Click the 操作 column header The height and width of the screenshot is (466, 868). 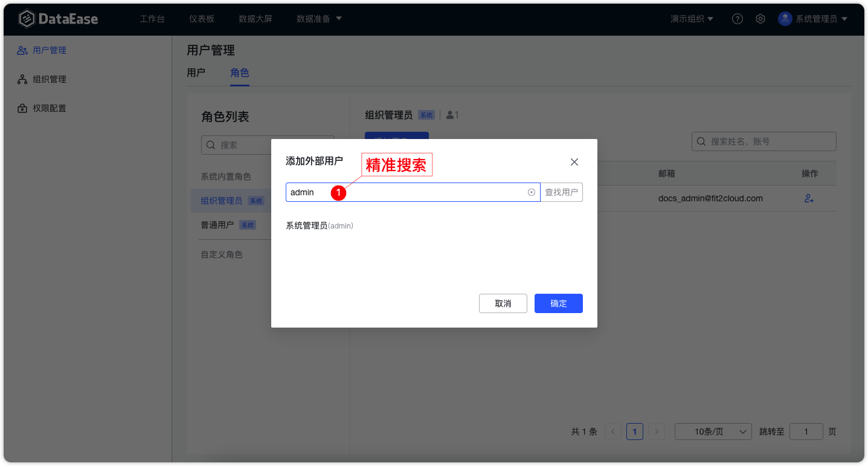810,173
